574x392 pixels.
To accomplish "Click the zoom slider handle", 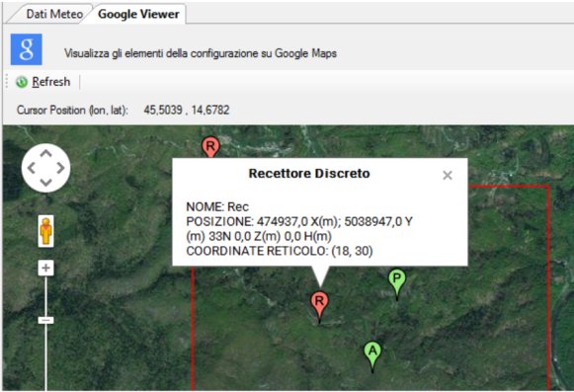I will coord(45,320).
